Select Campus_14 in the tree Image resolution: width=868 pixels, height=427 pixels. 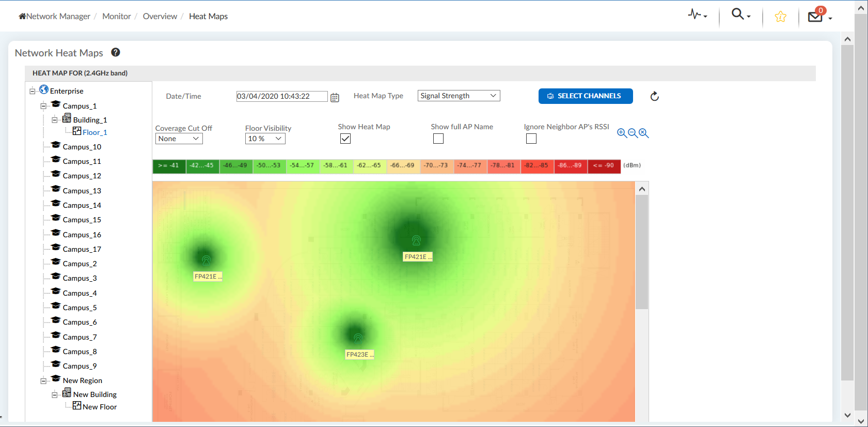[x=82, y=205]
